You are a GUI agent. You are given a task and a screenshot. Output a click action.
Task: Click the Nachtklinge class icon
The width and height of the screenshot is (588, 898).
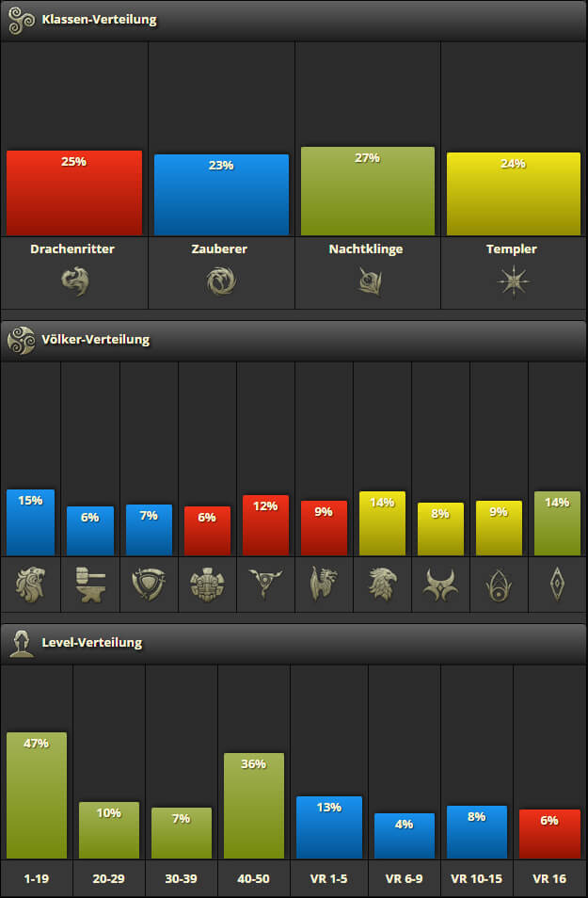(370, 281)
